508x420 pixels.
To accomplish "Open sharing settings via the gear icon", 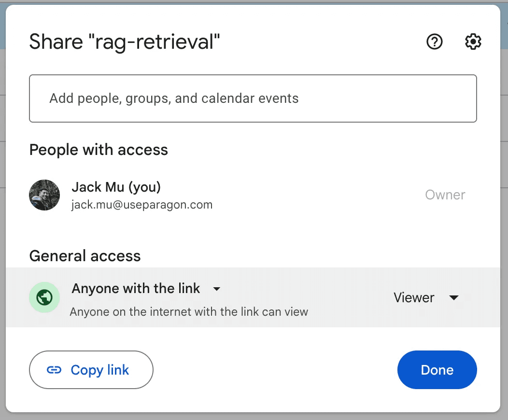I will coord(473,42).
